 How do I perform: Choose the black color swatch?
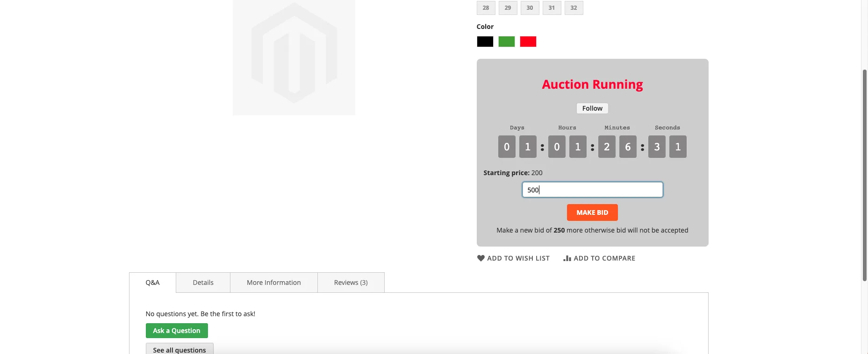485,42
